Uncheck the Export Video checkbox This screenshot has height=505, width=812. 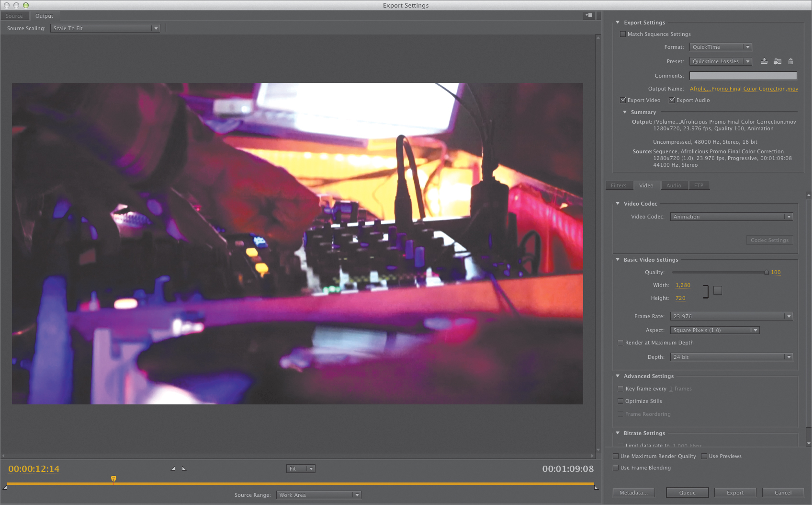coord(623,100)
